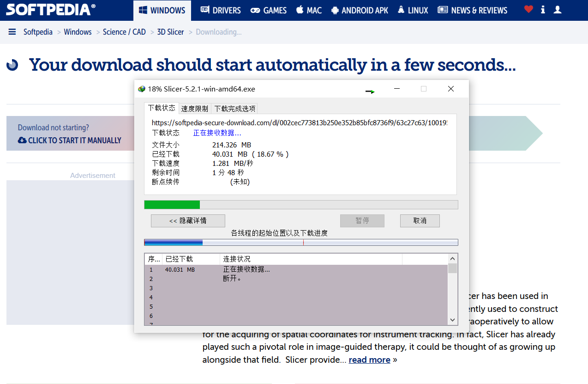Click the user account icon

[x=558, y=9]
